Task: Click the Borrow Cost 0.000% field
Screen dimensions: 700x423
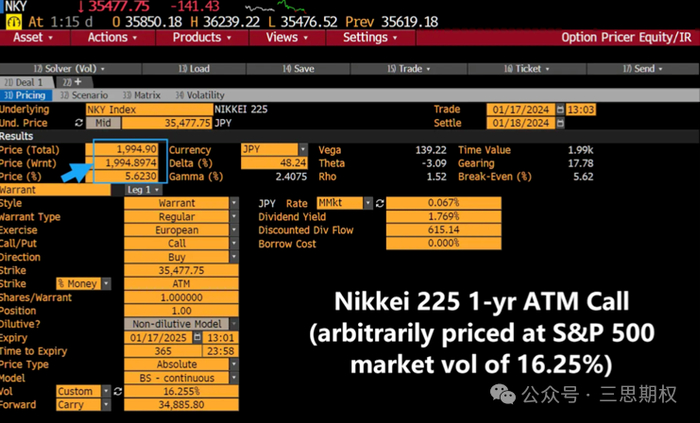Action: tap(444, 243)
